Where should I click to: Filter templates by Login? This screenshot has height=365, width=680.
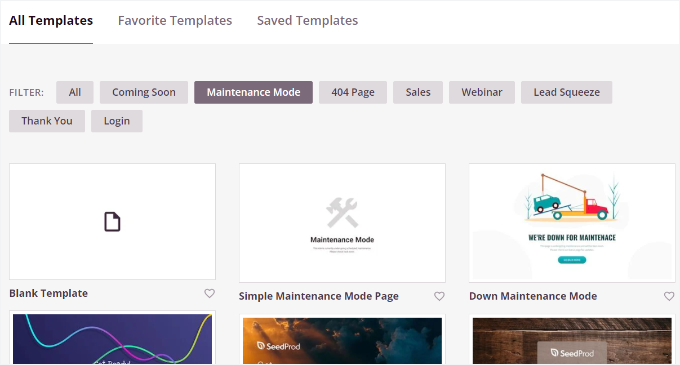(117, 121)
